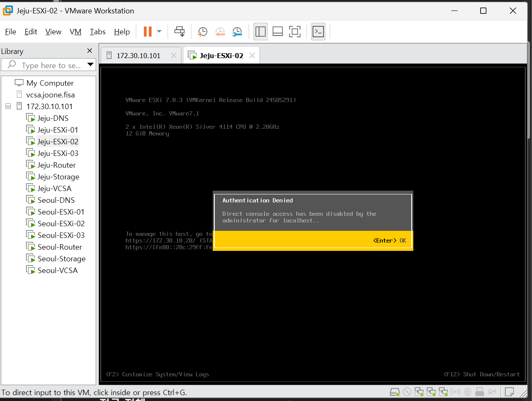Select the Seoul-Storage virtual machine
The width and height of the screenshot is (532, 401).
click(x=61, y=259)
